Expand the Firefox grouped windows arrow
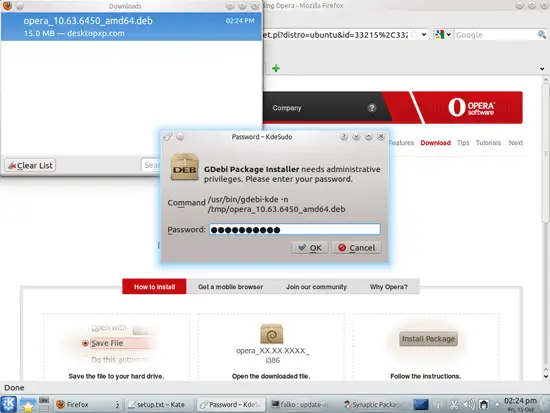The height and width of the screenshot is (413, 550). (118, 405)
